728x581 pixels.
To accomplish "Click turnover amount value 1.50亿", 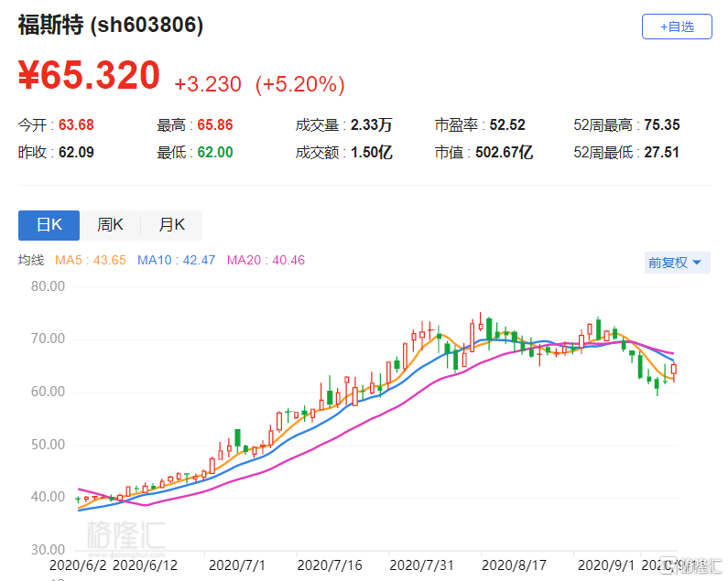I will pyautogui.click(x=372, y=152).
